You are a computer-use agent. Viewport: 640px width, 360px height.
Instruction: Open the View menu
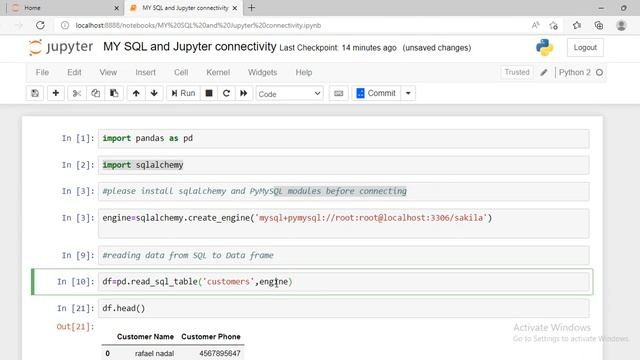[x=108, y=72]
